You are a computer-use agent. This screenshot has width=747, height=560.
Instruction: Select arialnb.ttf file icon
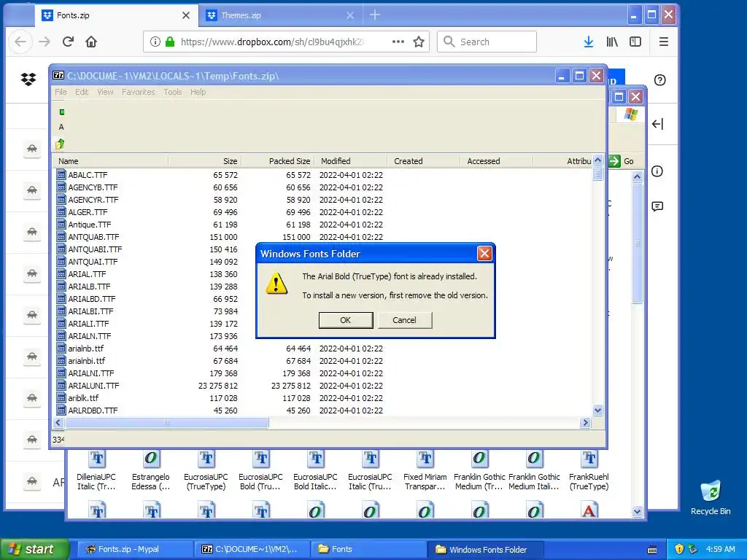coord(61,348)
